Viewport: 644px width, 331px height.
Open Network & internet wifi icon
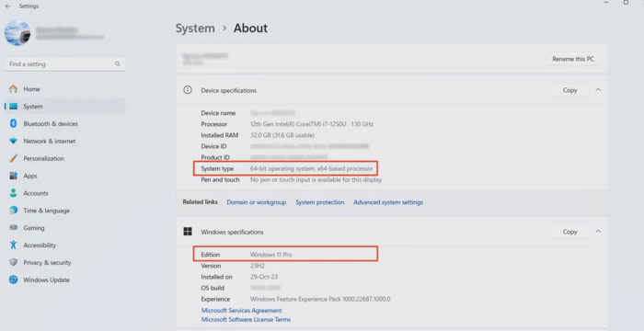coord(13,141)
